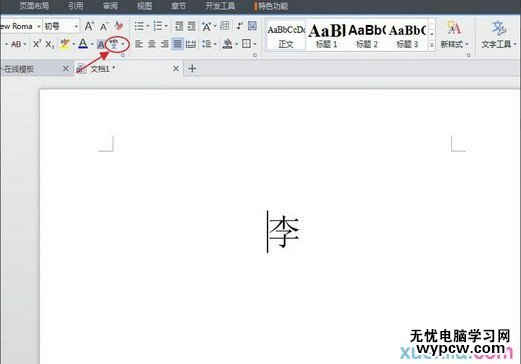Expand the full style gallery
The height and width of the screenshot is (364, 521).
(x=432, y=45)
